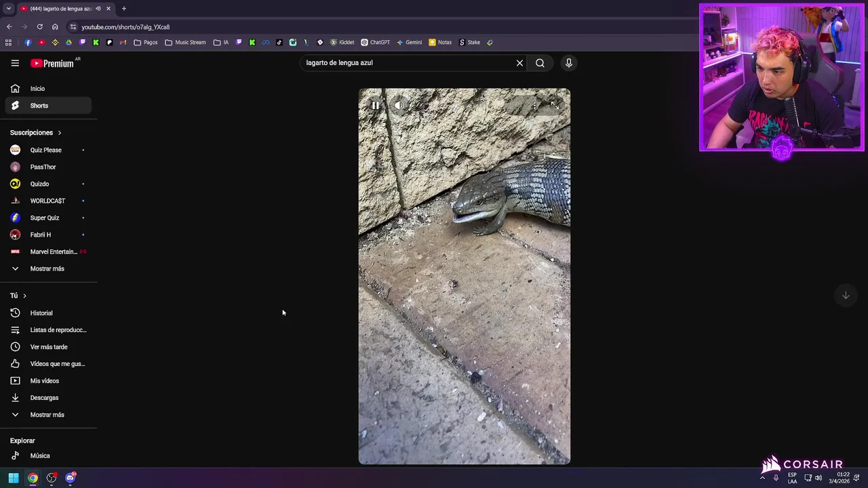
Task: Select Shorts in the sidebar
Action: 48,106
